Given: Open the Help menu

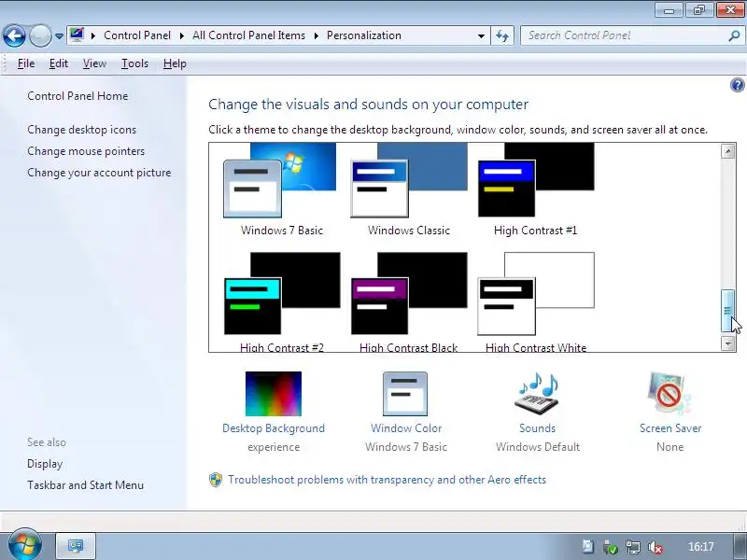Looking at the screenshot, I should tap(175, 63).
